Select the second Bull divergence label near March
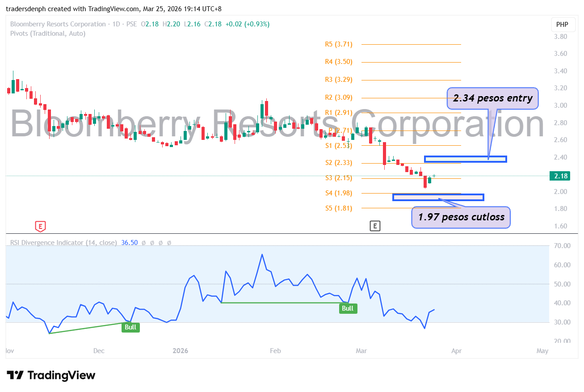 [348, 308]
